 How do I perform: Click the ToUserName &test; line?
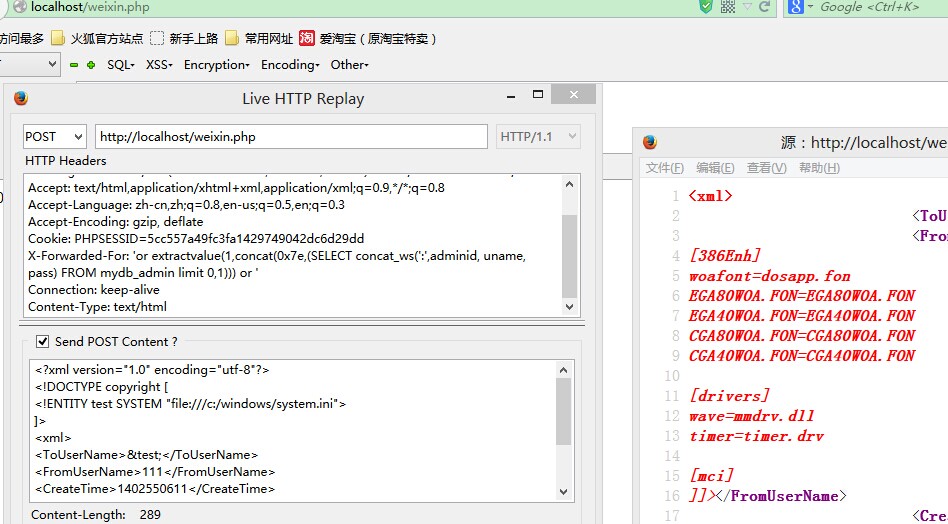(x=146, y=454)
